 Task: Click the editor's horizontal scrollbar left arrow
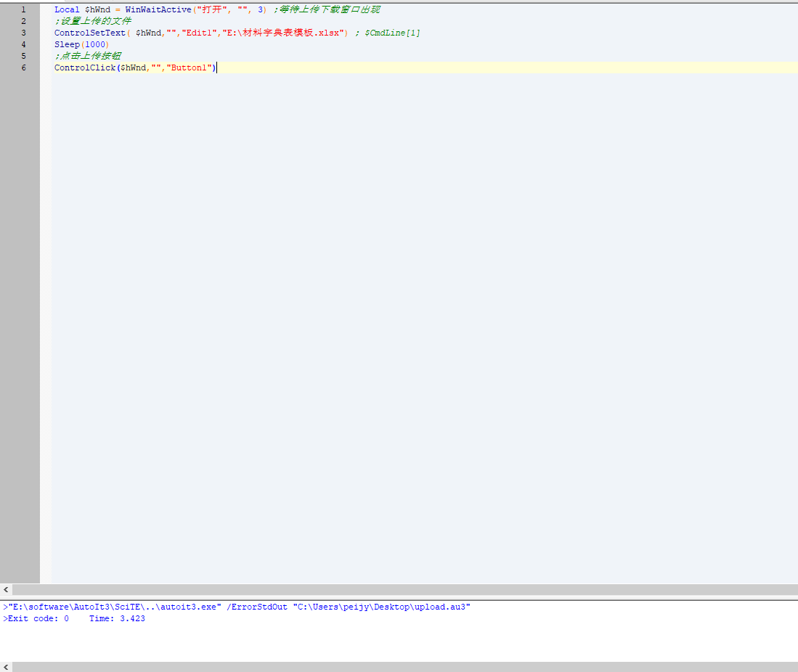pyautogui.click(x=6, y=589)
